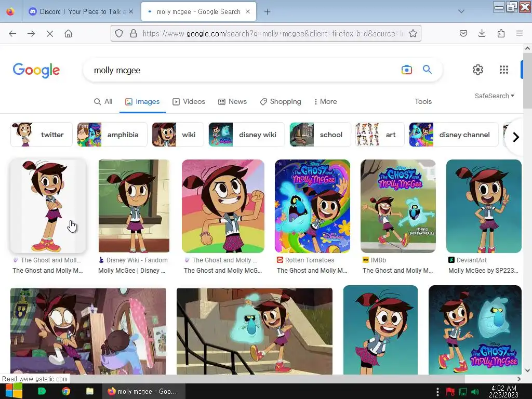Image resolution: width=532 pixels, height=399 pixels.
Task: Open the Firefox downloads icon
Action: coord(482,33)
